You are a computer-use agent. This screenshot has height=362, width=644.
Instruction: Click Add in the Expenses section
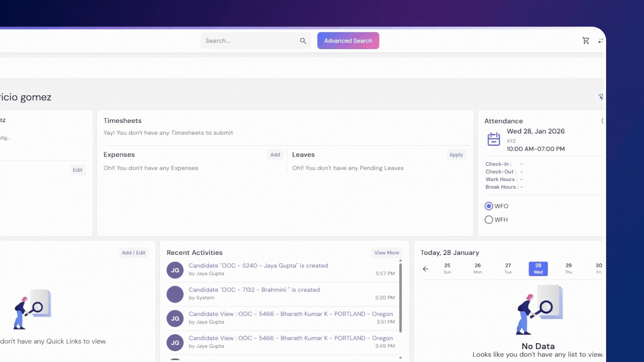pyautogui.click(x=275, y=155)
